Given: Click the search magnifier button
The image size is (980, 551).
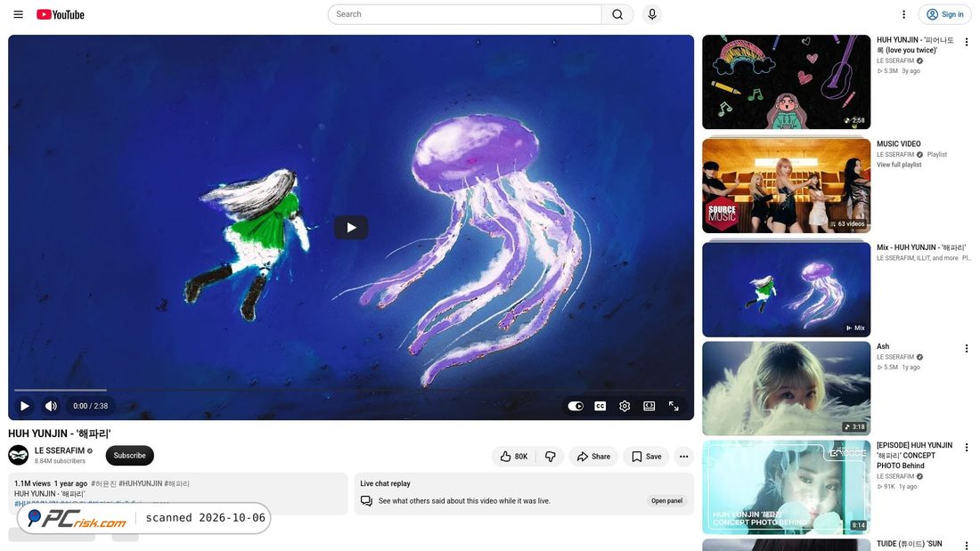Looking at the screenshot, I should click(617, 14).
